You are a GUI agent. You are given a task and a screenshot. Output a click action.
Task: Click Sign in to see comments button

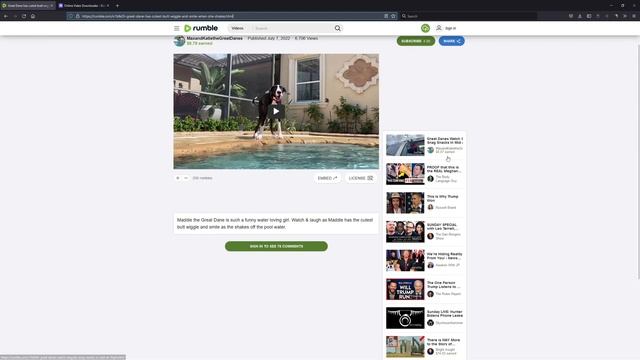pos(276,246)
